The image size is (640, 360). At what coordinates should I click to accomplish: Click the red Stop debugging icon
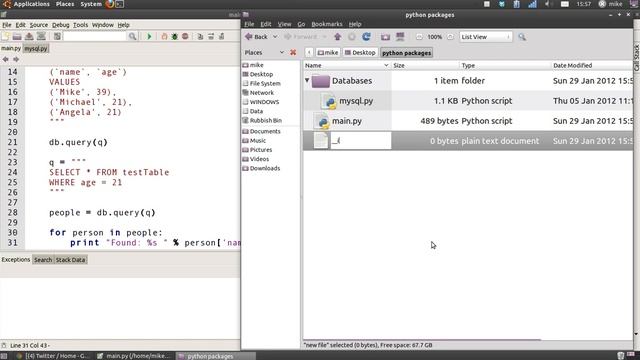click(x=185, y=37)
